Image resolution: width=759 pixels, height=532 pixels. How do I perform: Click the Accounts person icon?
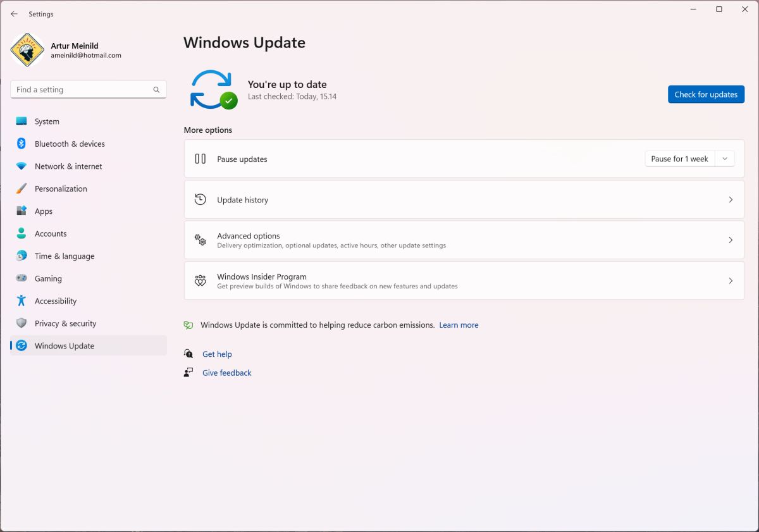click(22, 233)
